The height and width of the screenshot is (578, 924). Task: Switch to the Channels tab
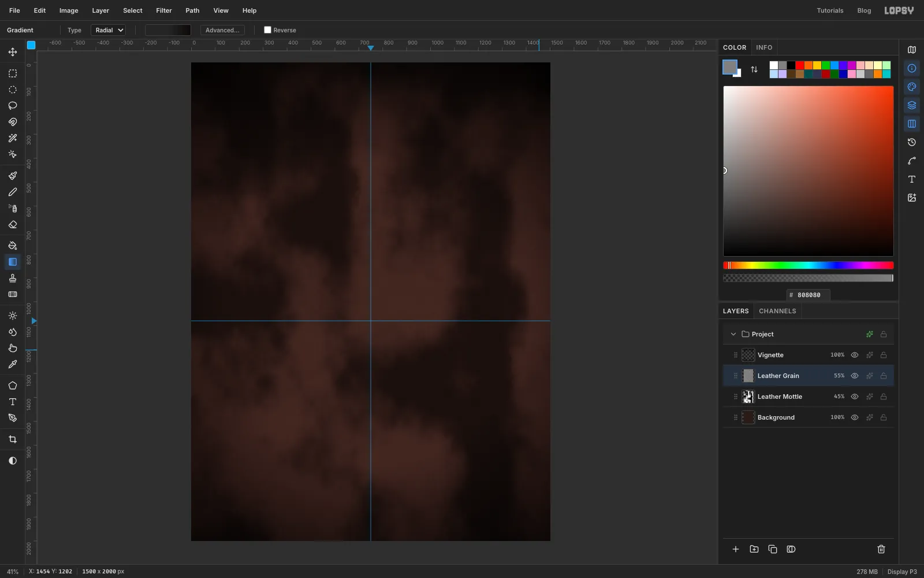777,311
